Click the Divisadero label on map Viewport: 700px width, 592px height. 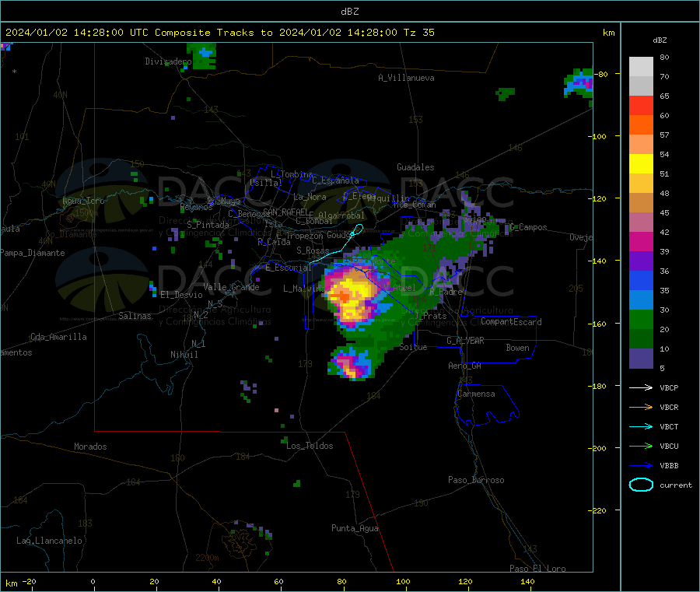click(168, 61)
